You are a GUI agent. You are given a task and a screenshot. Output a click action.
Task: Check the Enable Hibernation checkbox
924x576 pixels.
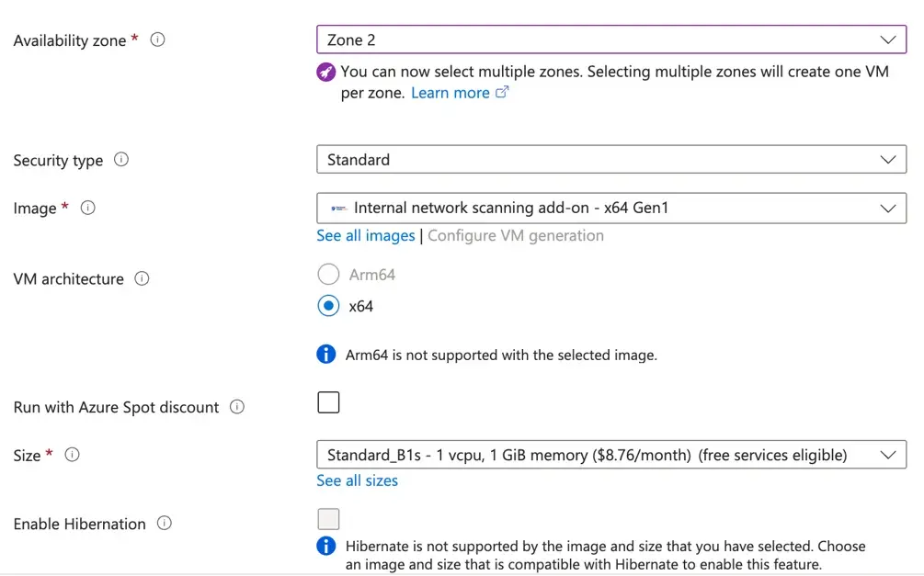[x=328, y=519]
